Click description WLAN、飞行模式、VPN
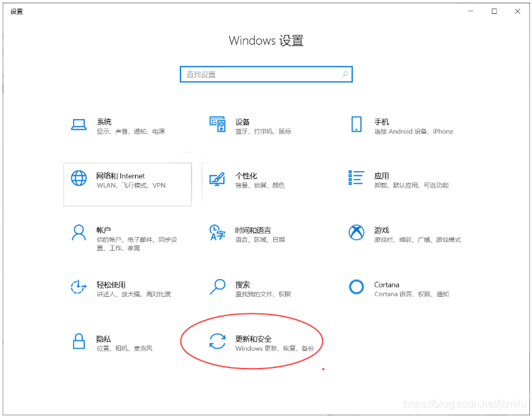 point(131,185)
